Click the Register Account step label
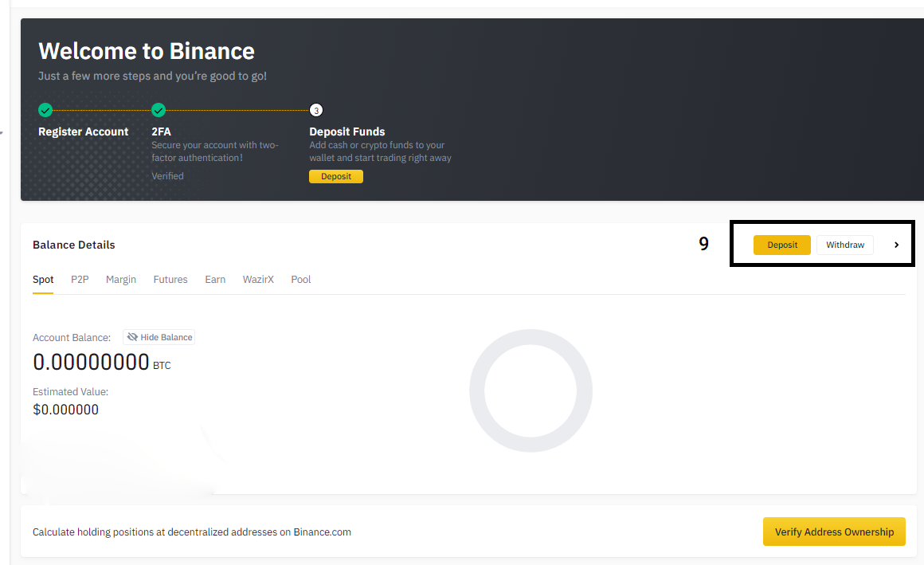The image size is (924, 565). coord(83,131)
